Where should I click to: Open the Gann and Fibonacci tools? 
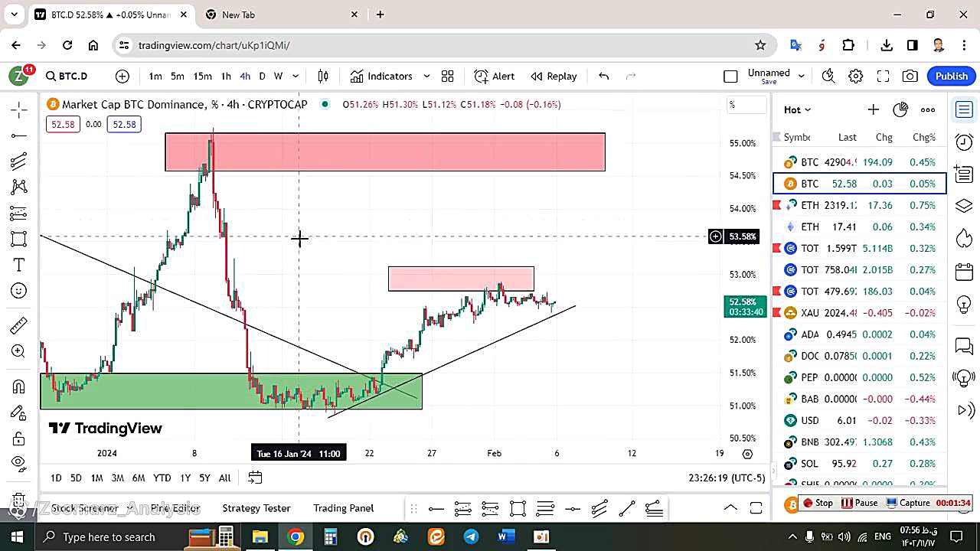(19, 161)
